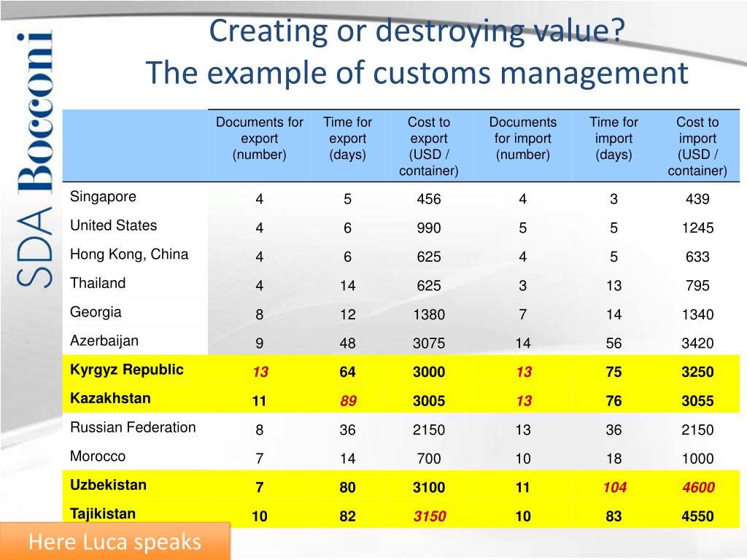747x560 pixels.
Task: Click Morocco's documents for import 10
Action: coord(523,459)
